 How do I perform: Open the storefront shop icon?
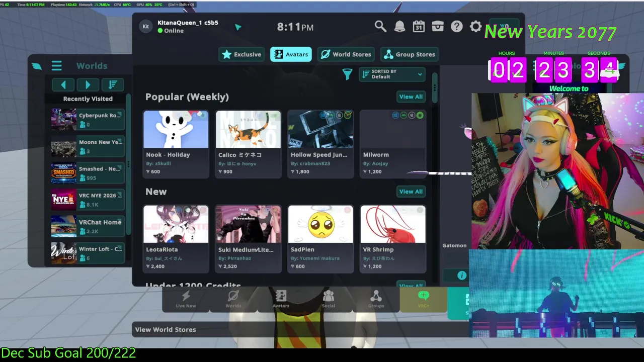[438, 27]
